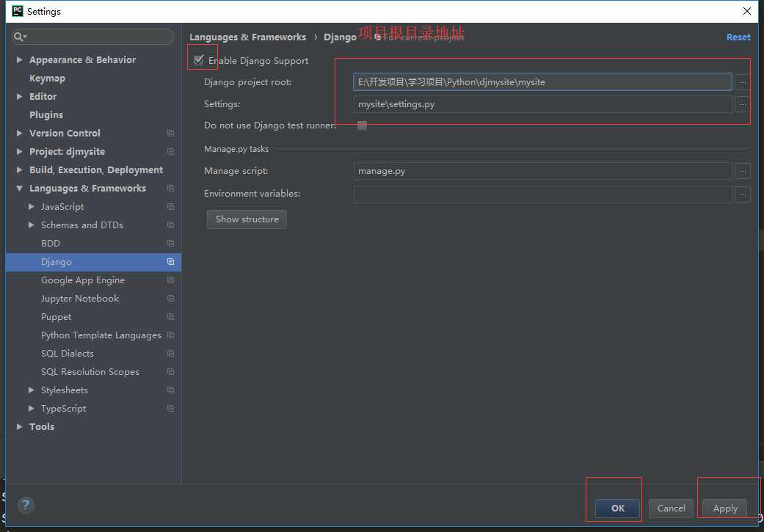Click project-level icon beside Python Template Languages

tap(170, 335)
